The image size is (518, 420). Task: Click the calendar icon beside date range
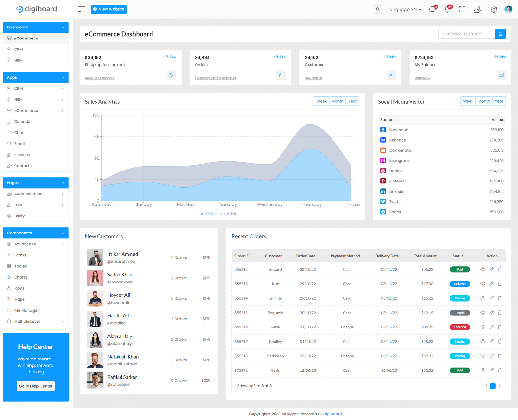pyautogui.click(x=500, y=34)
